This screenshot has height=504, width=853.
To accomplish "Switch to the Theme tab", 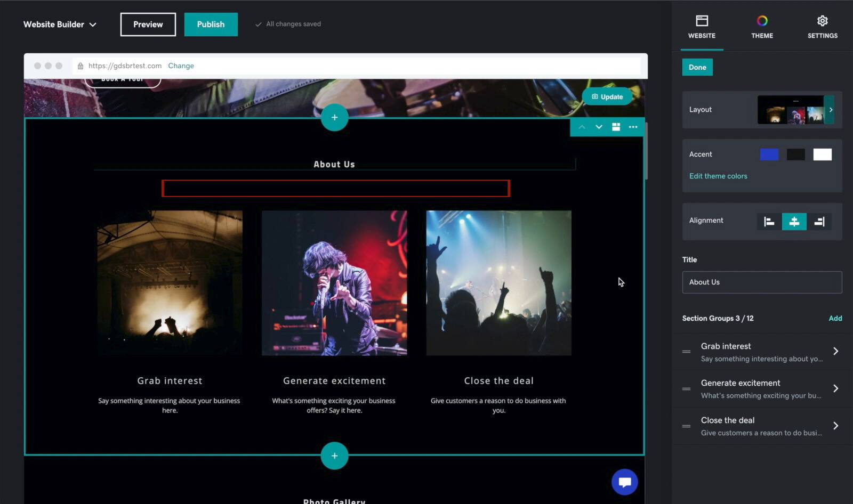I will [762, 27].
